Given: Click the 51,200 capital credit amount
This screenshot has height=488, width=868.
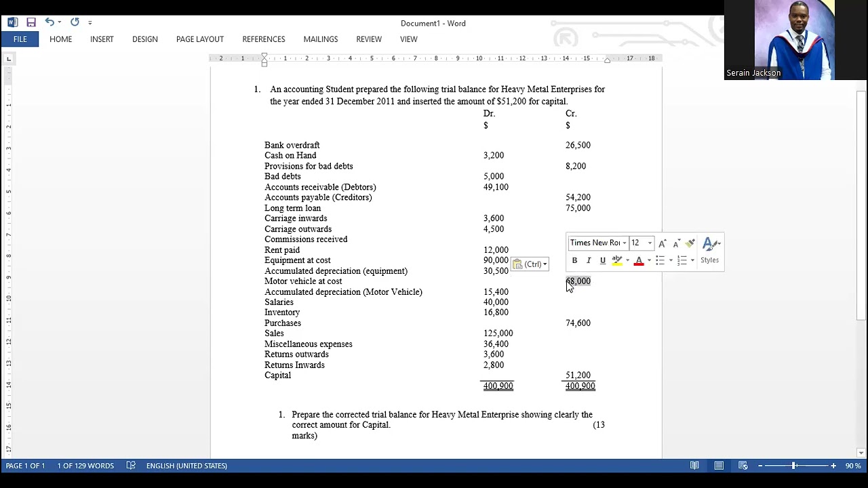Looking at the screenshot, I should tap(578, 375).
